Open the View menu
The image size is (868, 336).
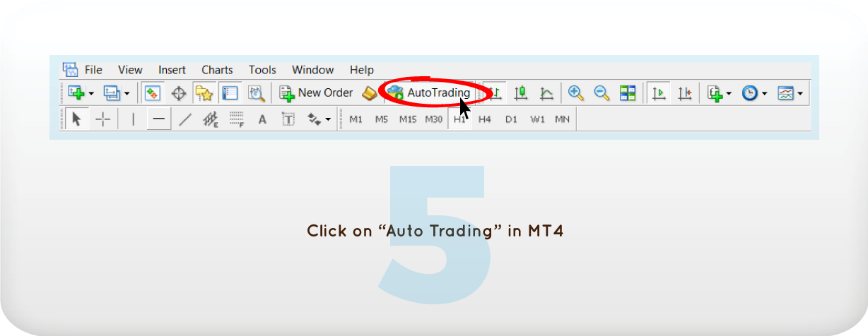130,70
